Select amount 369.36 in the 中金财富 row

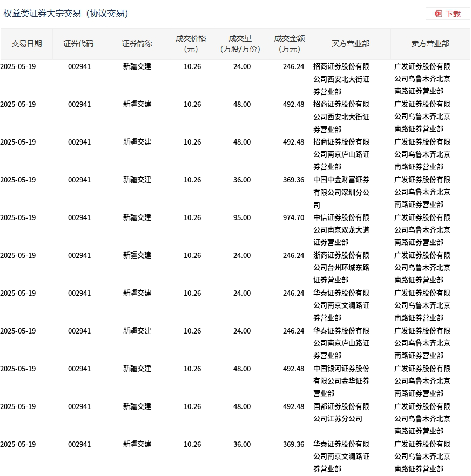tap(293, 180)
